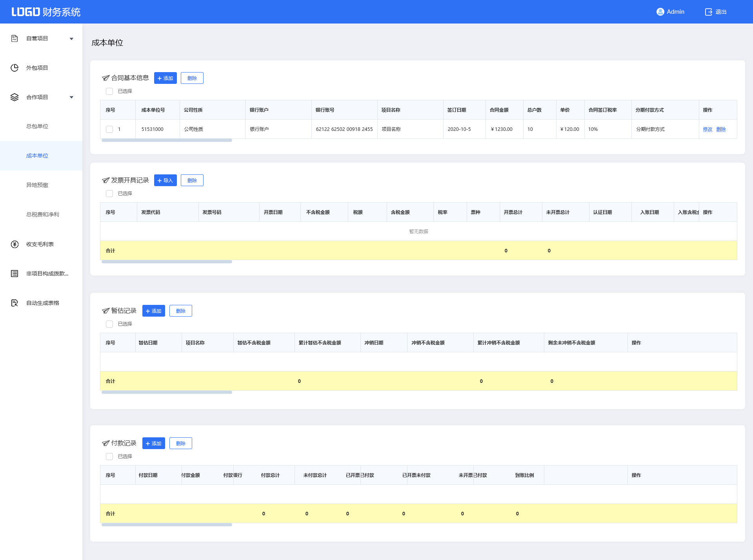Click the 退出 logout icon
753x560 pixels.
708,12
